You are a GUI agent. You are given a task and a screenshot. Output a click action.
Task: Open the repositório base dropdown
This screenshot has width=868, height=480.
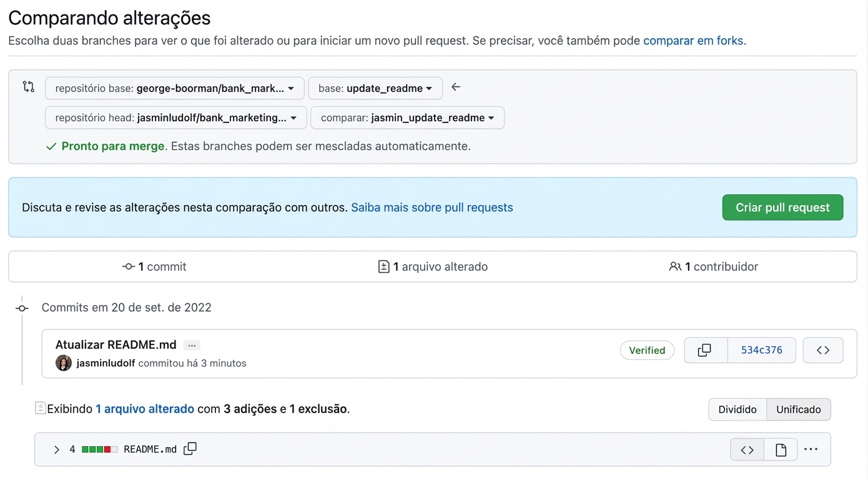point(175,88)
